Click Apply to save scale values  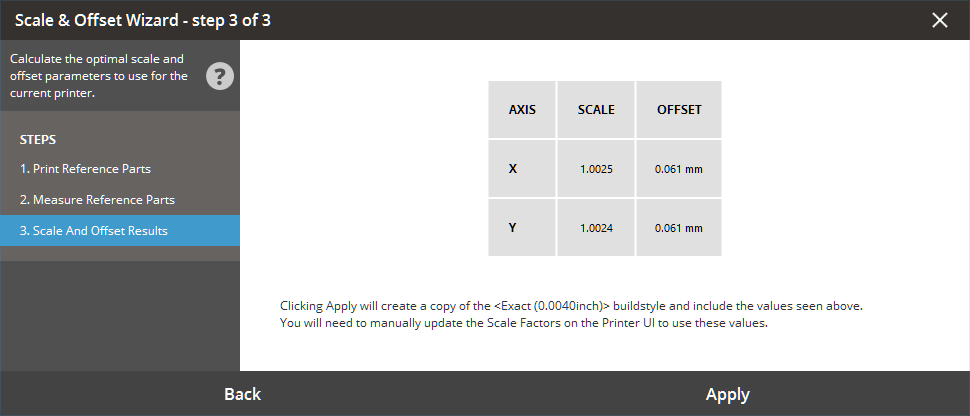[727, 394]
